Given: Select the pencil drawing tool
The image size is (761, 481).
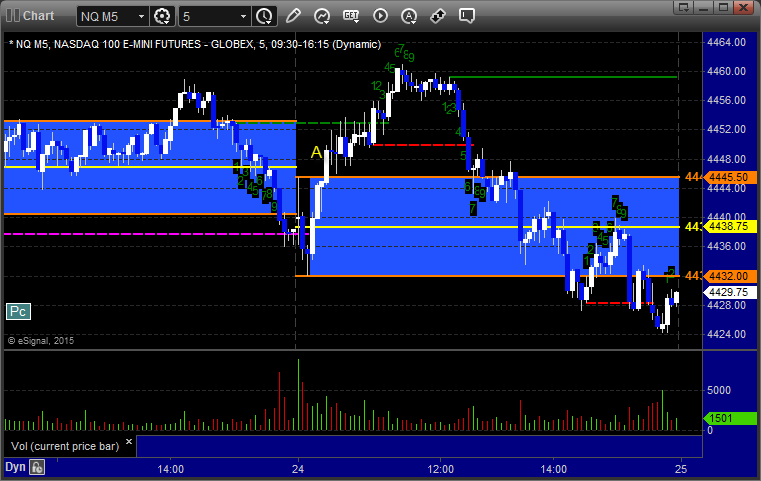Looking at the screenshot, I should (x=293, y=16).
